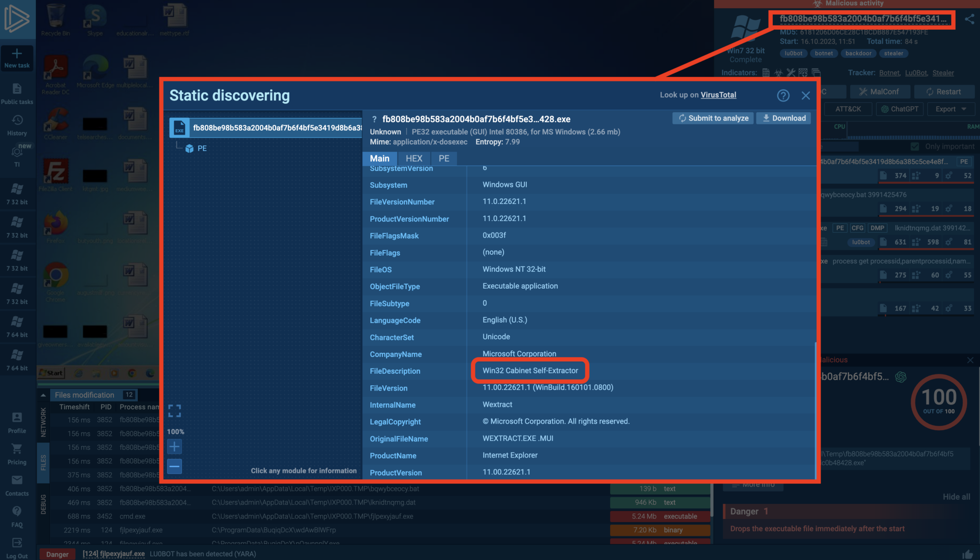The width and height of the screenshot is (980, 560).
Task: Switch to the PE tab
Action: click(444, 158)
